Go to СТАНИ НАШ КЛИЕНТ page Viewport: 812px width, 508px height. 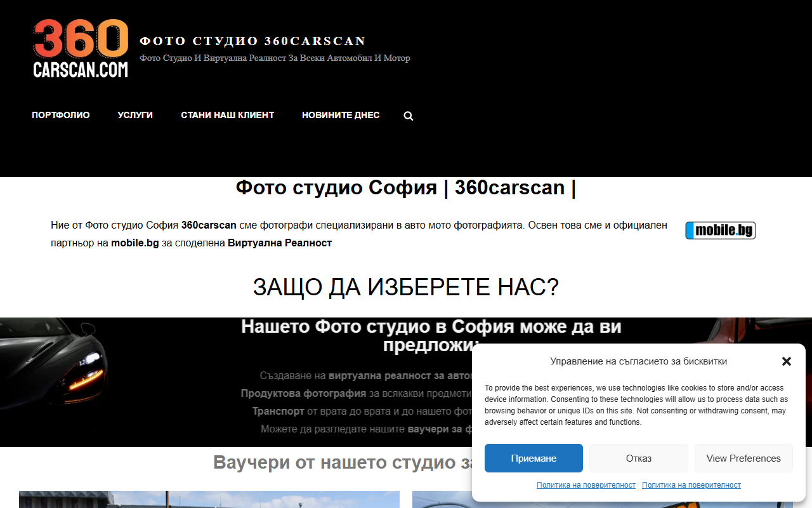click(228, 115)
